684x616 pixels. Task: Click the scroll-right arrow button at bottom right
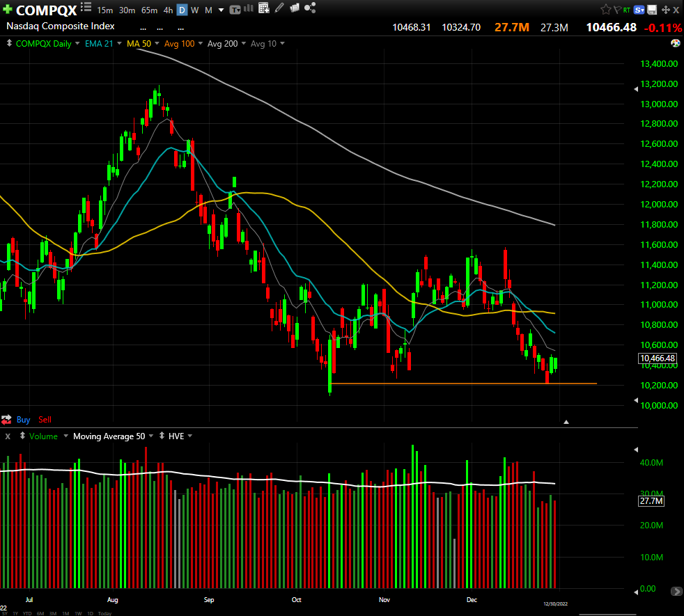coord(676,592)
